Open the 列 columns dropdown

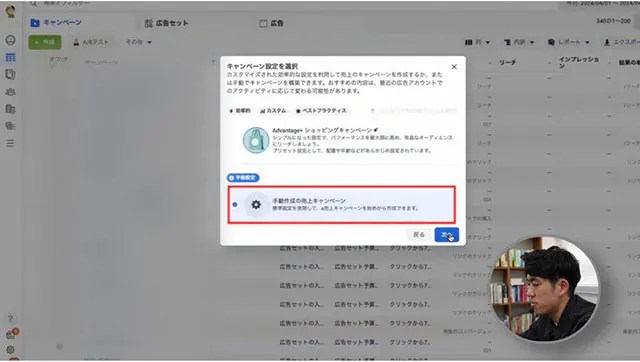click(477, 42)
